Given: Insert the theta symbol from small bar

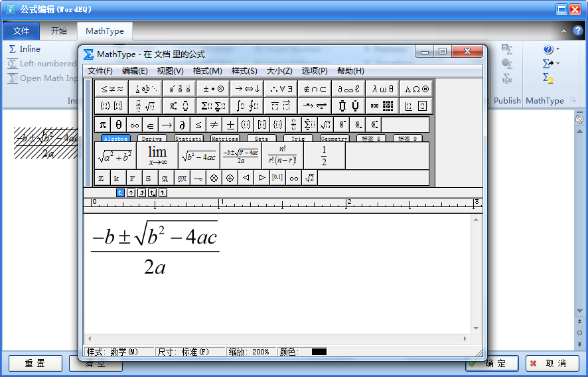Looking at the screenshot, I should point(119,125).
